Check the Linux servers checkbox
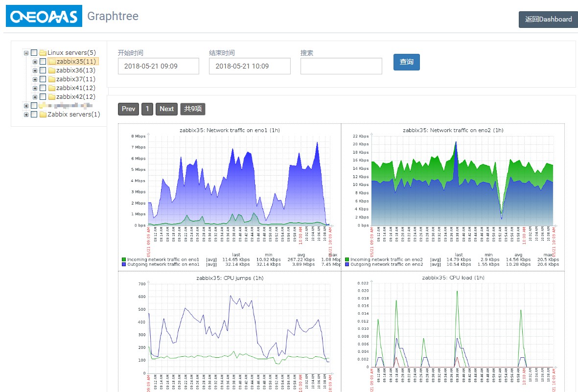 point(34,53)
